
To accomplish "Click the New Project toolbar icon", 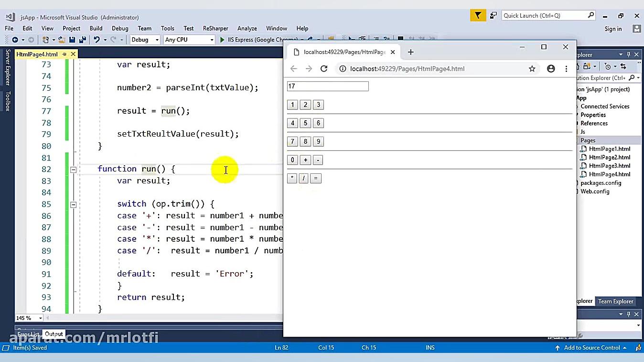I will (46, 40).
